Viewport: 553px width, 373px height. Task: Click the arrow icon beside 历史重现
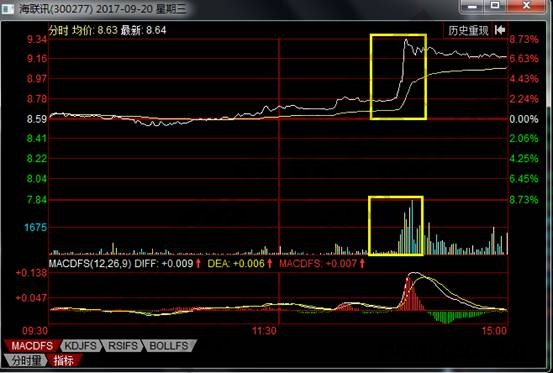[x=500, y=30]
